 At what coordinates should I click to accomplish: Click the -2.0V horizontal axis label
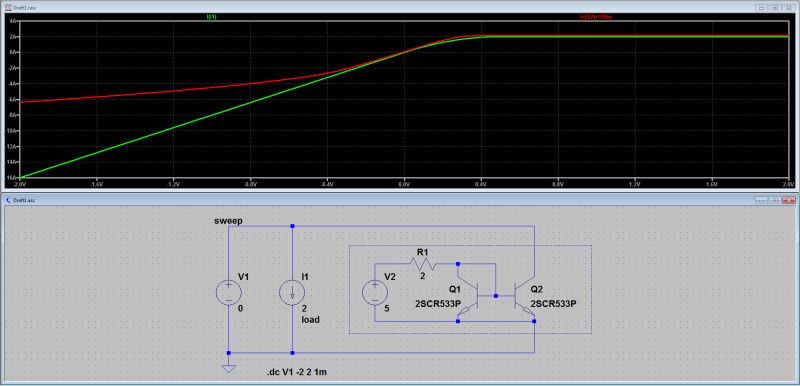coord(19,184)
